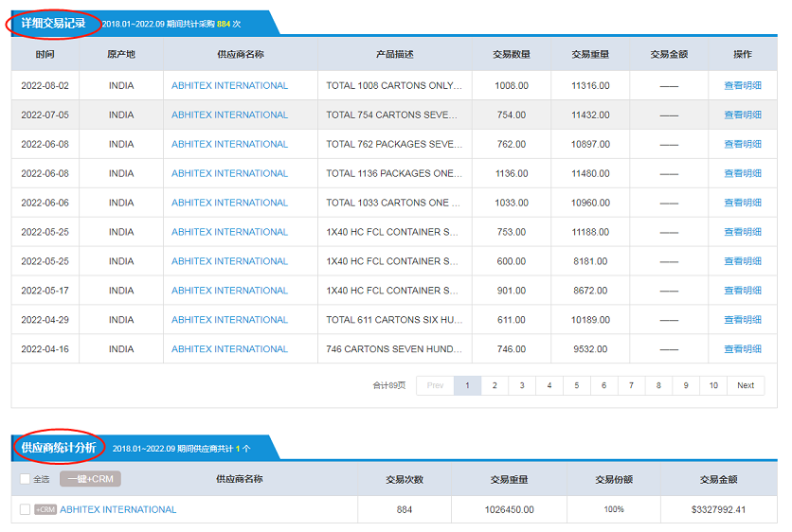The height and width of the screenshot is (532, 792).
Task: Click the 时间 column header
Action: pos(45,55)
